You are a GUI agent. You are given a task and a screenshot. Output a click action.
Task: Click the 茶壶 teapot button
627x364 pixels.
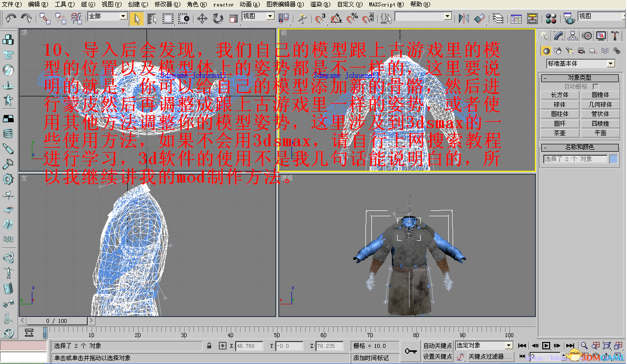point(559,133)
